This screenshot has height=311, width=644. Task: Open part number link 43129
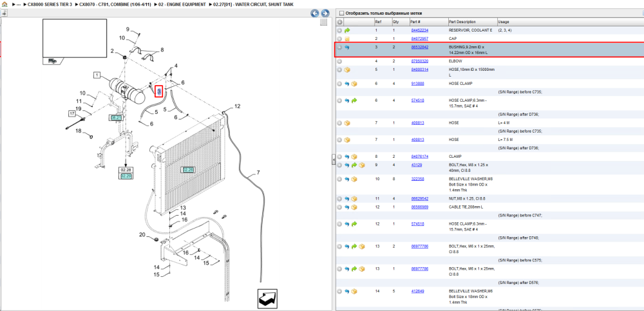[417, 165]
